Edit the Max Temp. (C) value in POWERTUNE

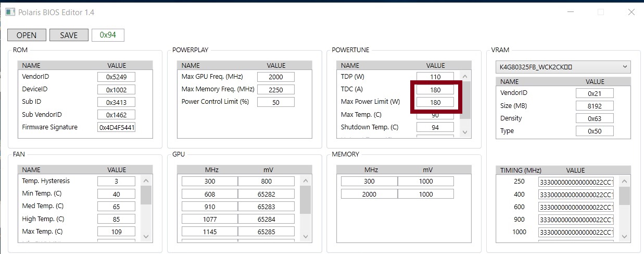point(435,115)
